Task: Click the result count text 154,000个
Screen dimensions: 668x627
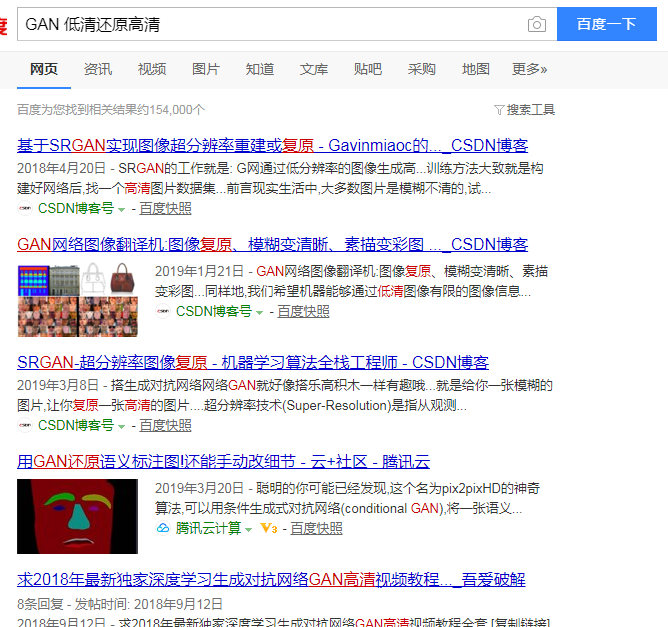Action: [x=177, y=110]
